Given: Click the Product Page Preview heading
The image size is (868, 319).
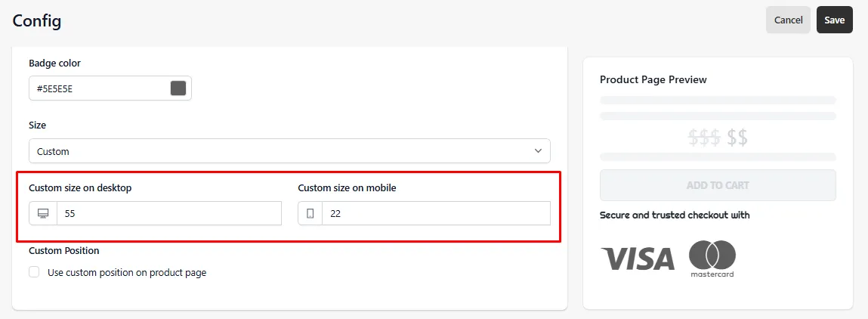Looking at the screenshot, I should [x=653, y=79].
